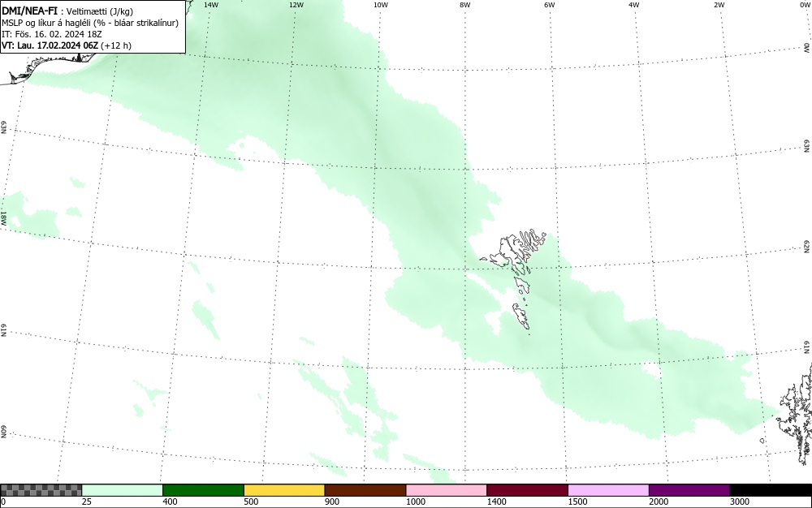Viewport: 812px width, 508px height.
Task: Click the southern Faroe island Suðuroy outline
Action: [x=521, y=316]
